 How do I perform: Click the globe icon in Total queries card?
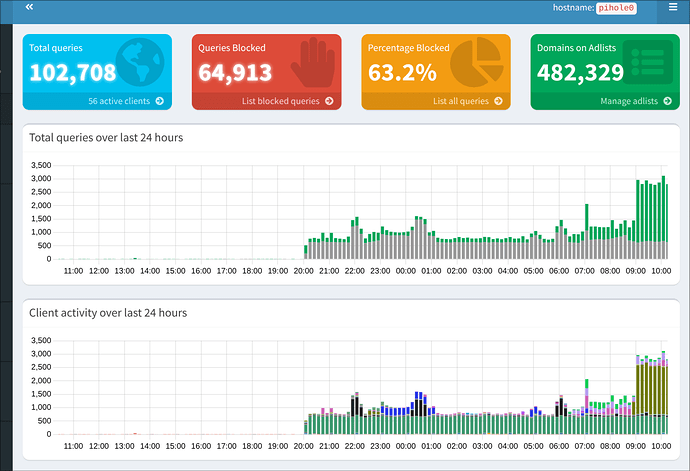click(139, 64)
